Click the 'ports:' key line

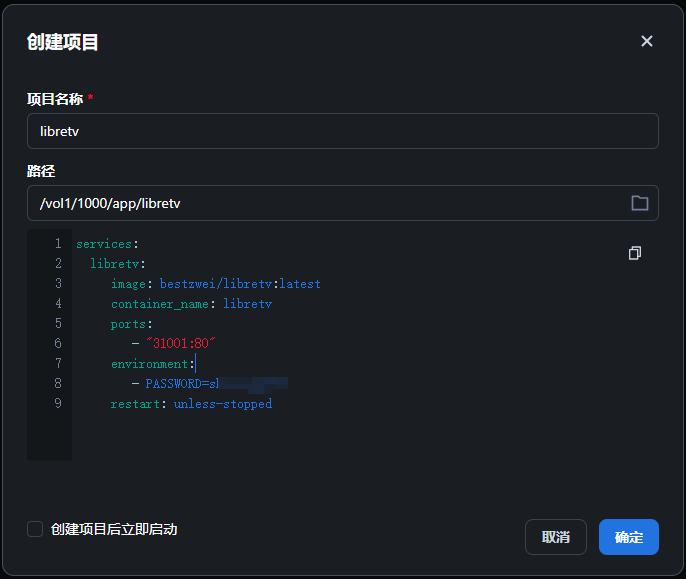click(131, 324)
